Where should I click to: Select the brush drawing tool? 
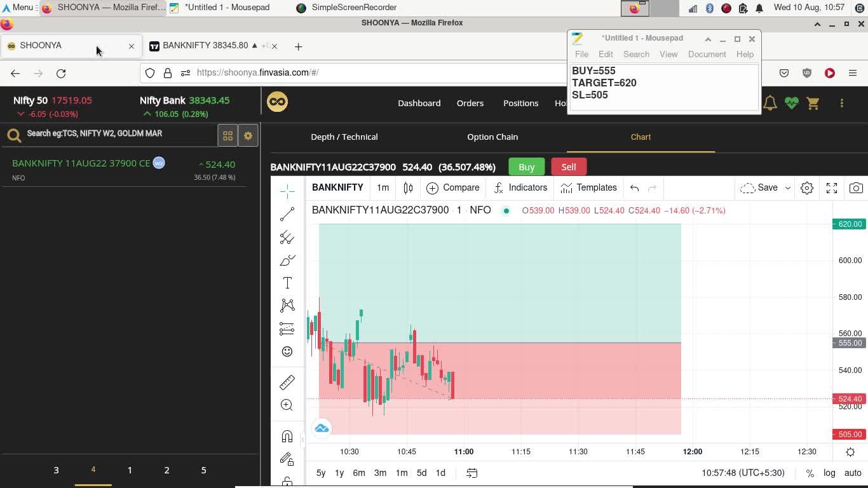point(287,260)
